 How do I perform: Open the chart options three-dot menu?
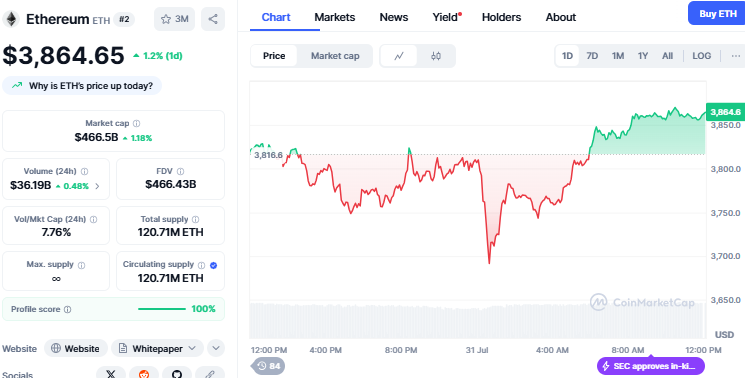(x=735, y=56)
